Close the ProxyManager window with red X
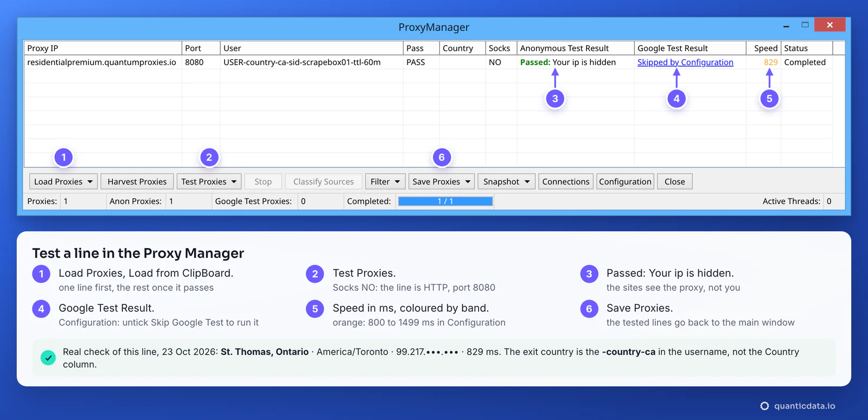868x420 pixels. click(x=829, y=25)
